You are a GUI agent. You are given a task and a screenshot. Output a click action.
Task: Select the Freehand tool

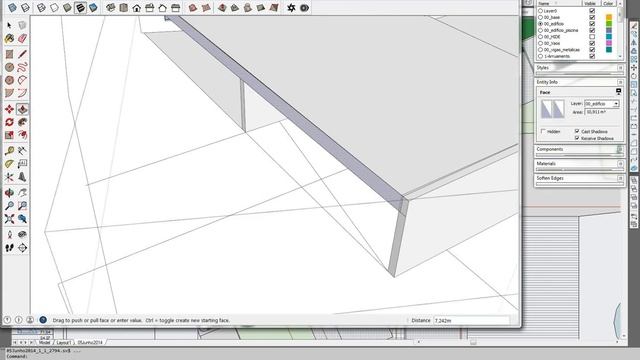pos(22,67)
